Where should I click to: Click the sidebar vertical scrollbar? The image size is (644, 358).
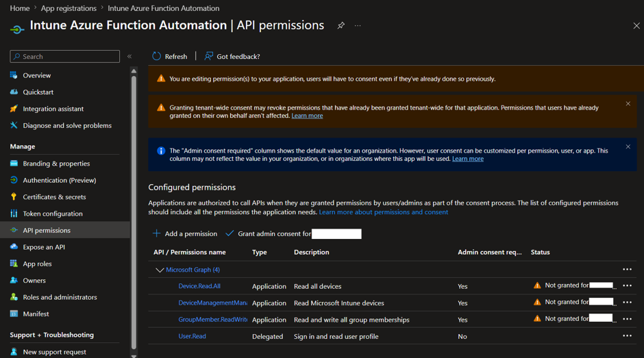click(134, 212)
